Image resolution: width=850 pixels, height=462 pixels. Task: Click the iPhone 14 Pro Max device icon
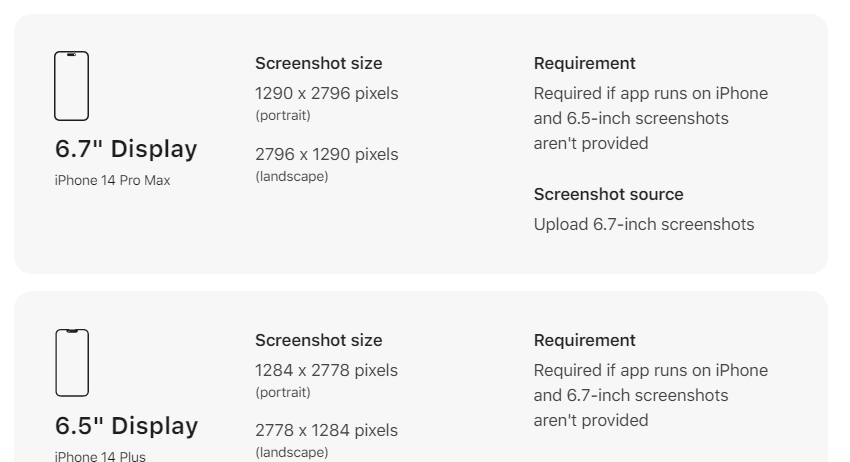click(72, 86)
